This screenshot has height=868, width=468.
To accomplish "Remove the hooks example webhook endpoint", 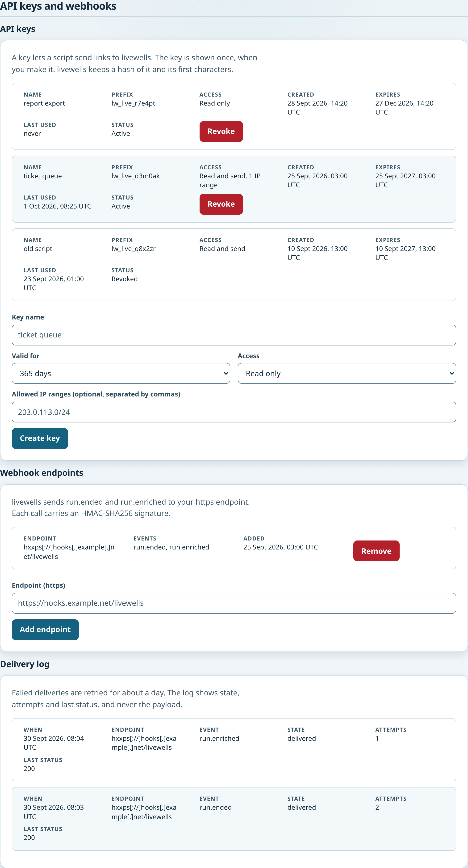I will (x=376, y=551).
